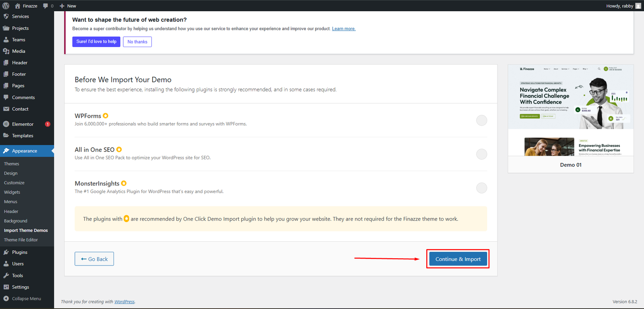644x309 pixels.
Task: Click the Demo 01 preview thumbnail
Action: pyautogui.click(x=570, y=111)
